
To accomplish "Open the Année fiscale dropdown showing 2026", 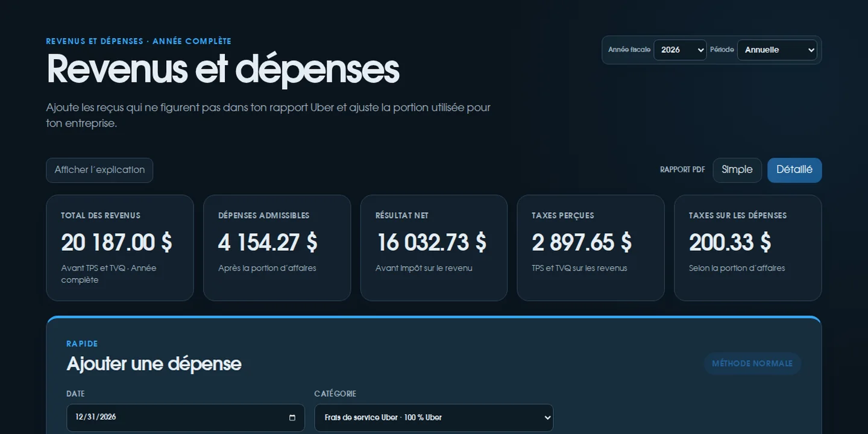I will 680,50.
